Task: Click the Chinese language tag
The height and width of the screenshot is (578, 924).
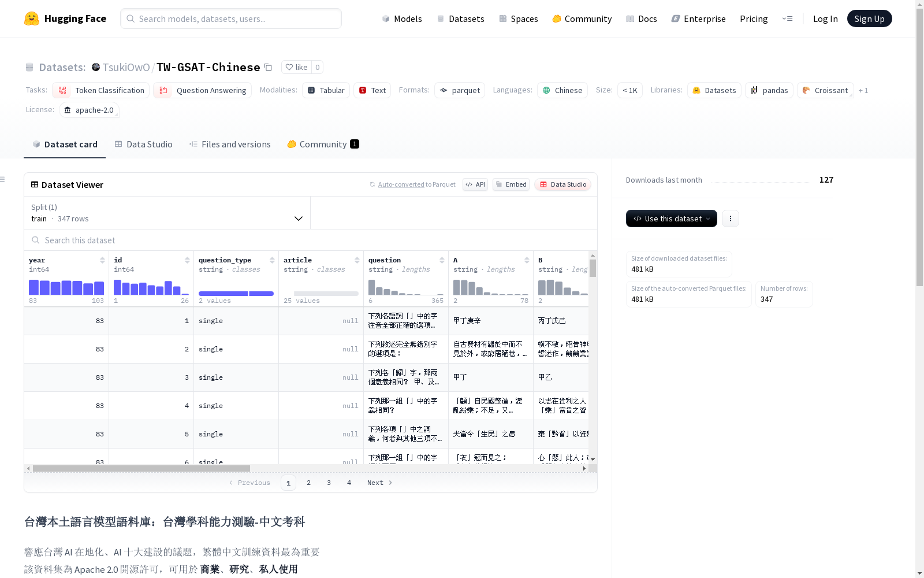Action: pyautogui.click(x=562, y=90)
